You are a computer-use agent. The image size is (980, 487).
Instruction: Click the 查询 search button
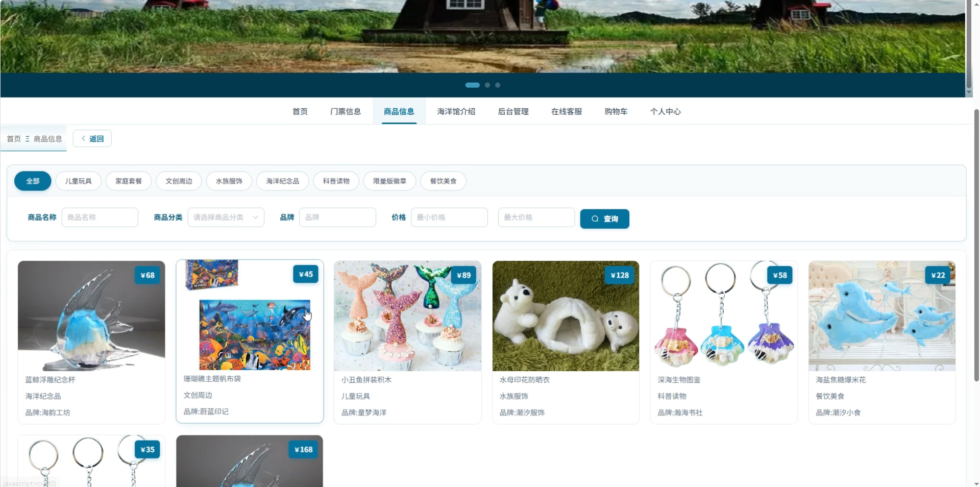[605, 219]
